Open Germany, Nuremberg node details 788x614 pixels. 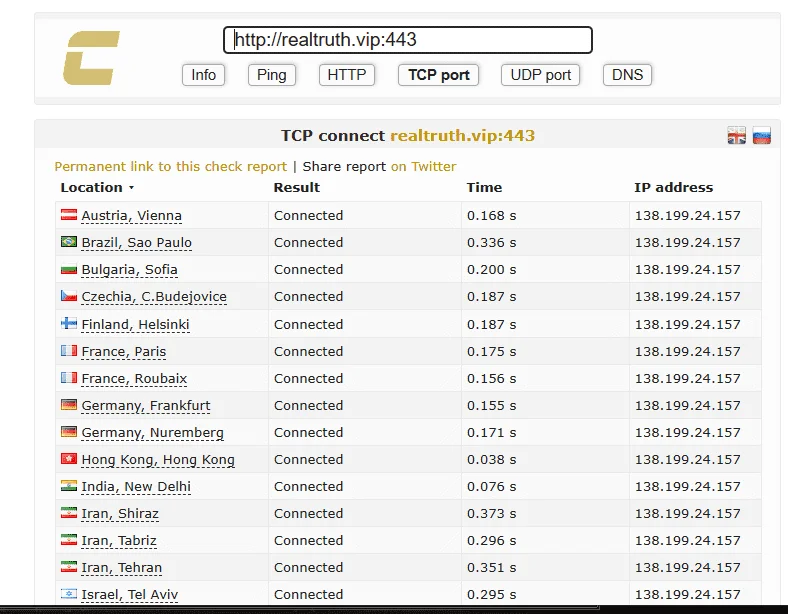point(152,433)
